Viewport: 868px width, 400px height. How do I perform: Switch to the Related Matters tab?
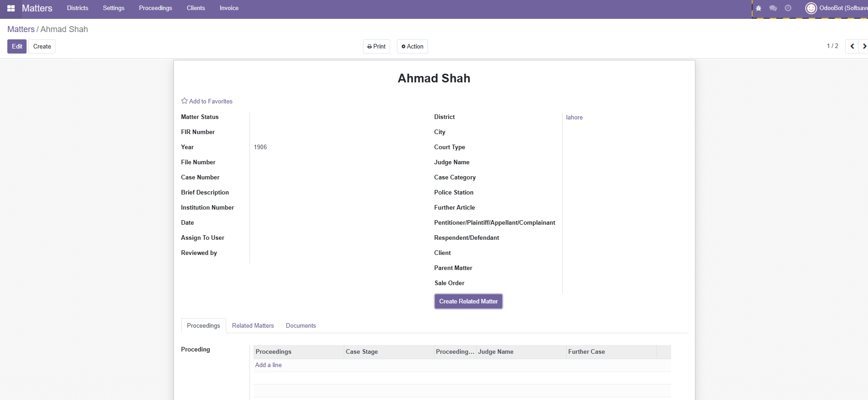[x=253, y=326]
